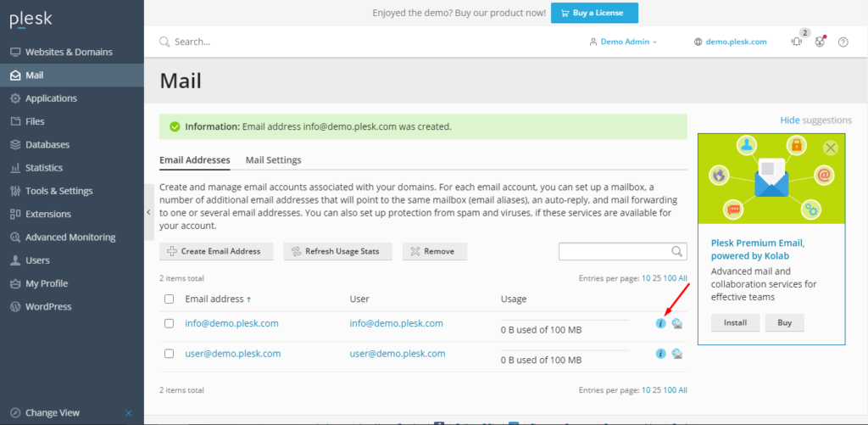Set top entries per page to 100

[670, 278]
